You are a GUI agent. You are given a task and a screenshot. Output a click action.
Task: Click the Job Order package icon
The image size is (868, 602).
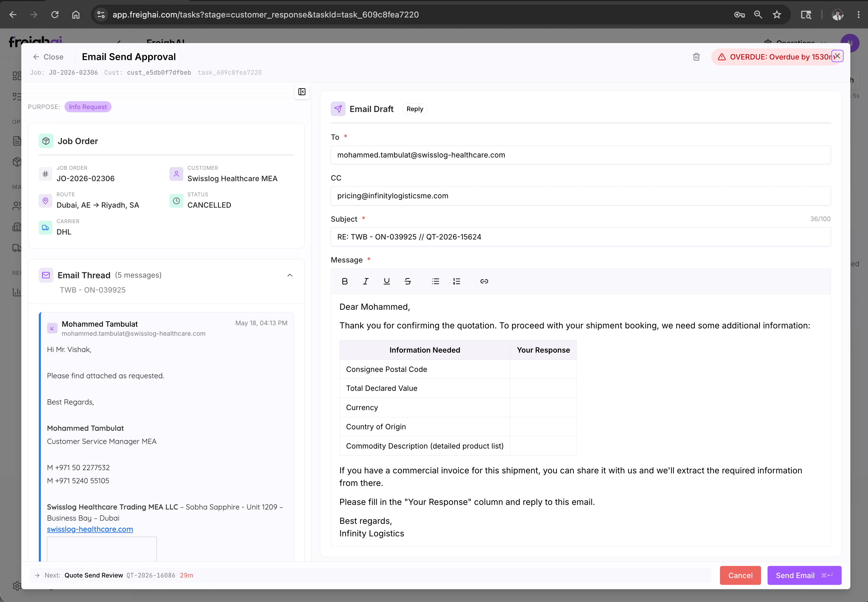[46, 141]
